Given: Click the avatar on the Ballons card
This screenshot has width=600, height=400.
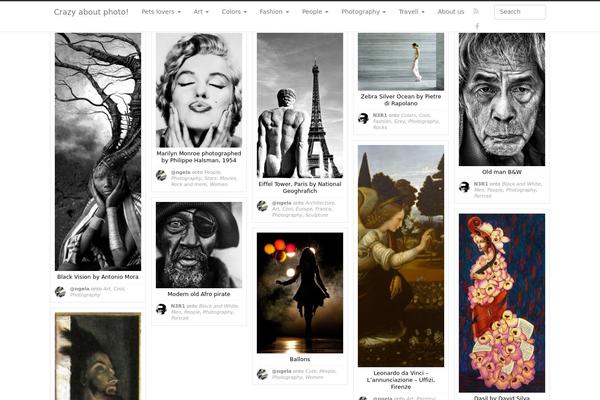Looking at the screenshot, I should tap(262, 374).
